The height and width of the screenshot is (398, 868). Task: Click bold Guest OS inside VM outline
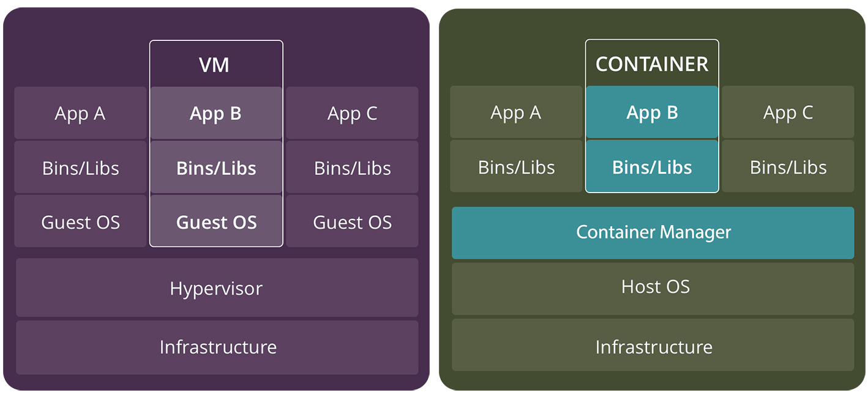click(x=215, y=222)
